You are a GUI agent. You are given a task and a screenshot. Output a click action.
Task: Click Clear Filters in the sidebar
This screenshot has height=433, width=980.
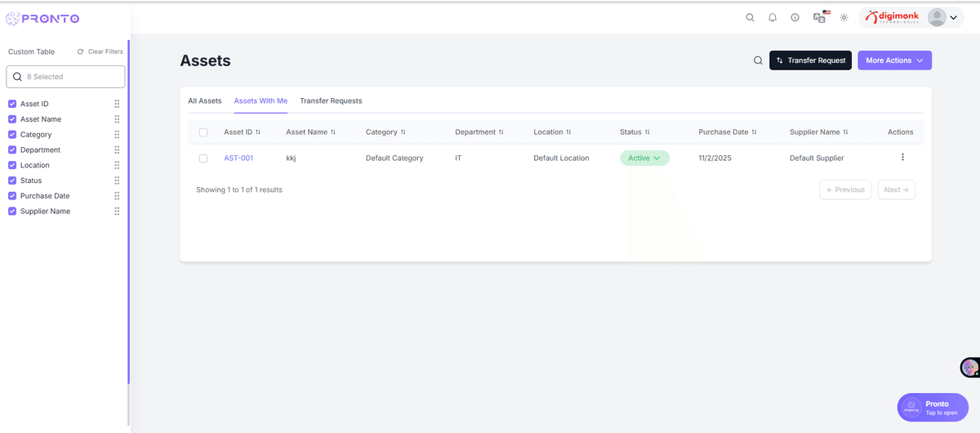click(x=100, y=51)
